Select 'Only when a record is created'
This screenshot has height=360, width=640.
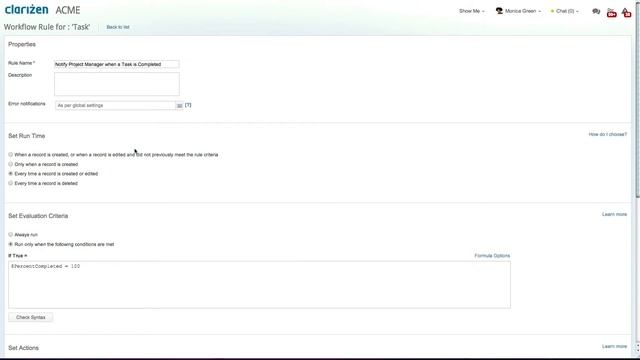pos(11,164)
